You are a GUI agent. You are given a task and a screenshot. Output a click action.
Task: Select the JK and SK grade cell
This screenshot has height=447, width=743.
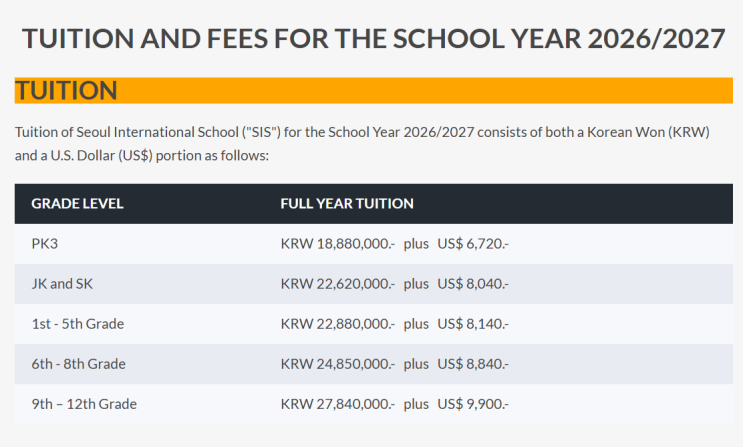pyautogui.click(x=62, y=283)
